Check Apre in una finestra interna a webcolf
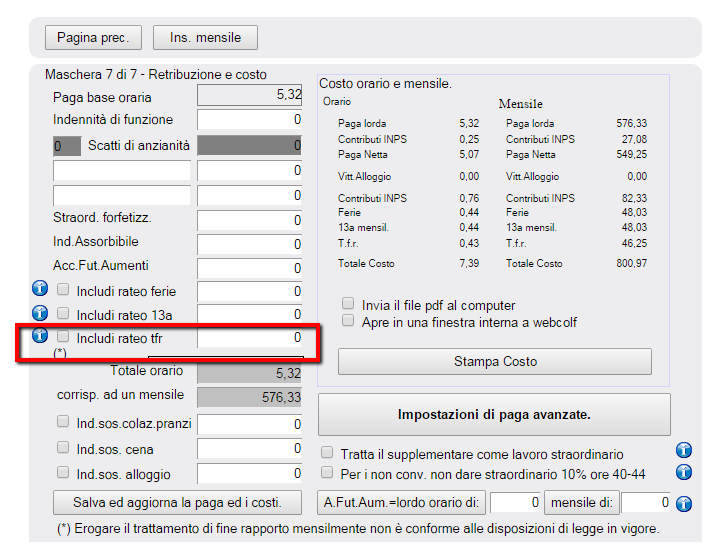The image size is (710, 548). click(x=348, y=321)
